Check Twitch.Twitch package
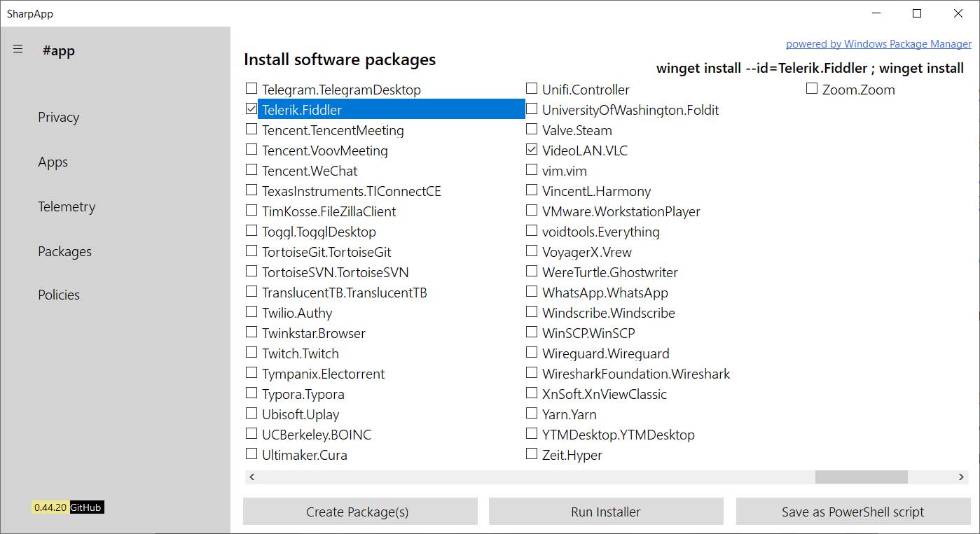The image size is (980, 534). (251, 353)
